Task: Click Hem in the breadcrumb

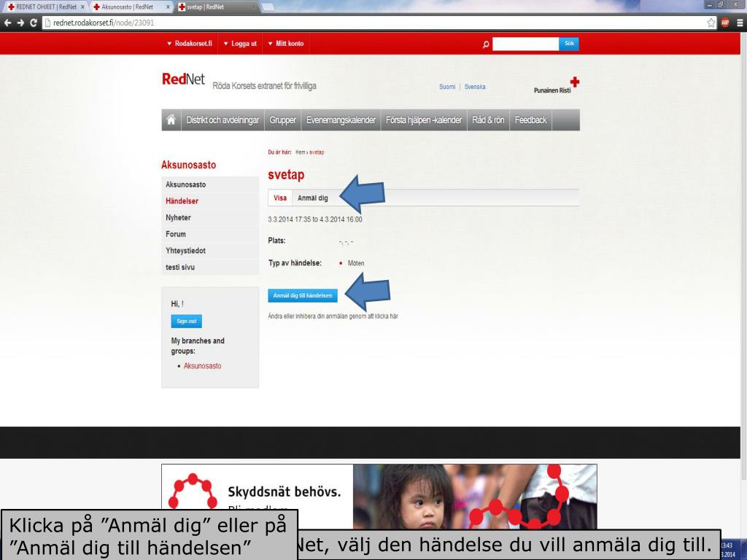Action: [x=300, y=152]
